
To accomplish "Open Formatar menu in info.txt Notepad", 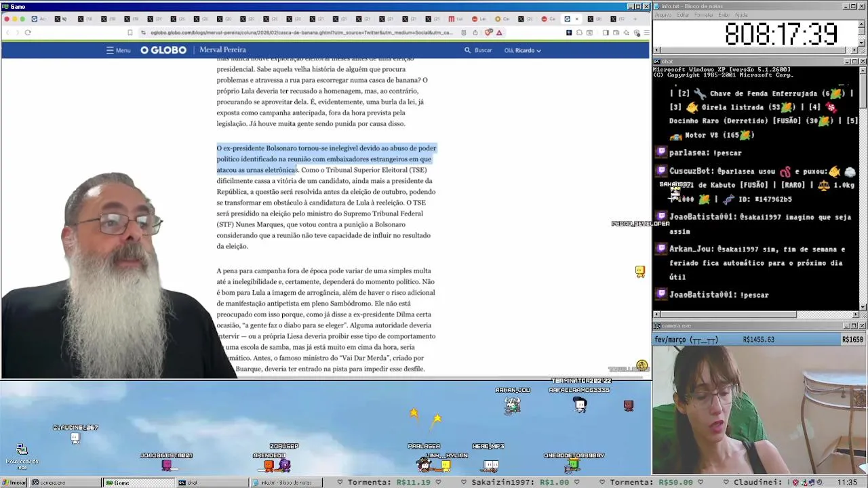I will point(704,15).
